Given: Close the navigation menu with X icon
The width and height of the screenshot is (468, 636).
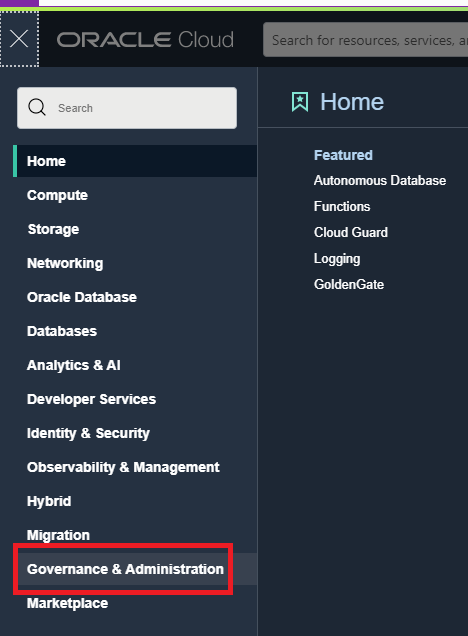Looking at the screenshot, I should tap(19, 39).
